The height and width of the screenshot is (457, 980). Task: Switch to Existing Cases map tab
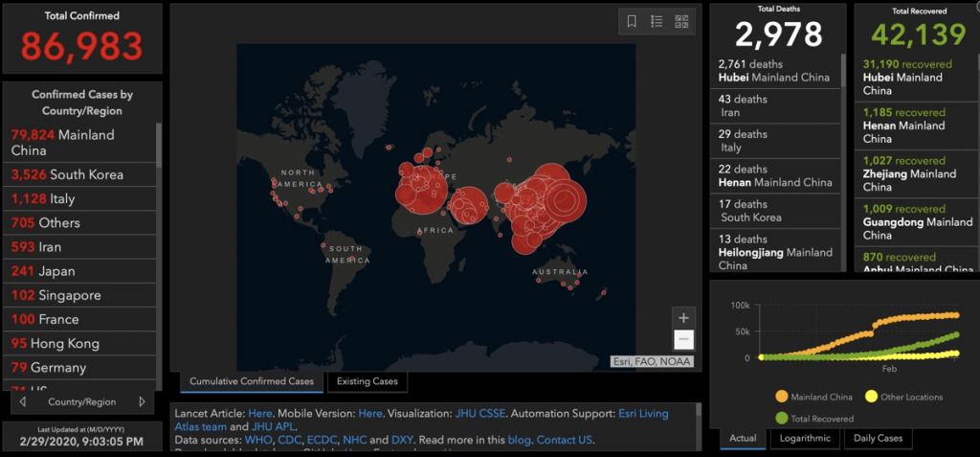(x=367, y=381)
